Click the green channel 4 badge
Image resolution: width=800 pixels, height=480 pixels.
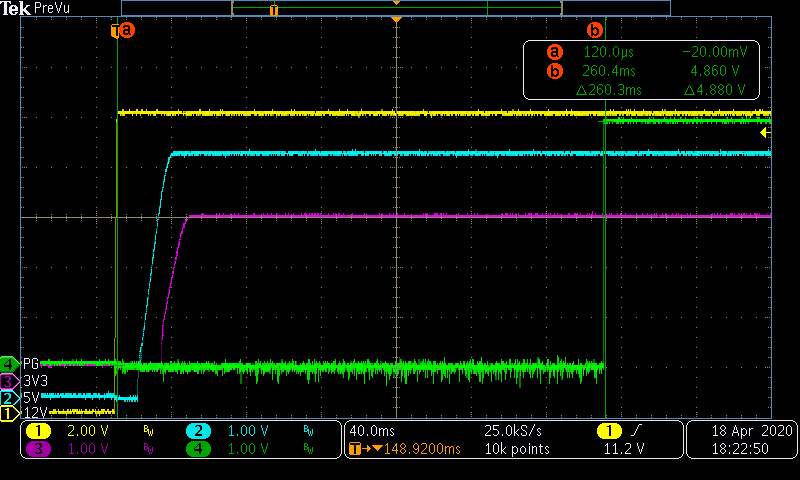[x=199, y=449]
